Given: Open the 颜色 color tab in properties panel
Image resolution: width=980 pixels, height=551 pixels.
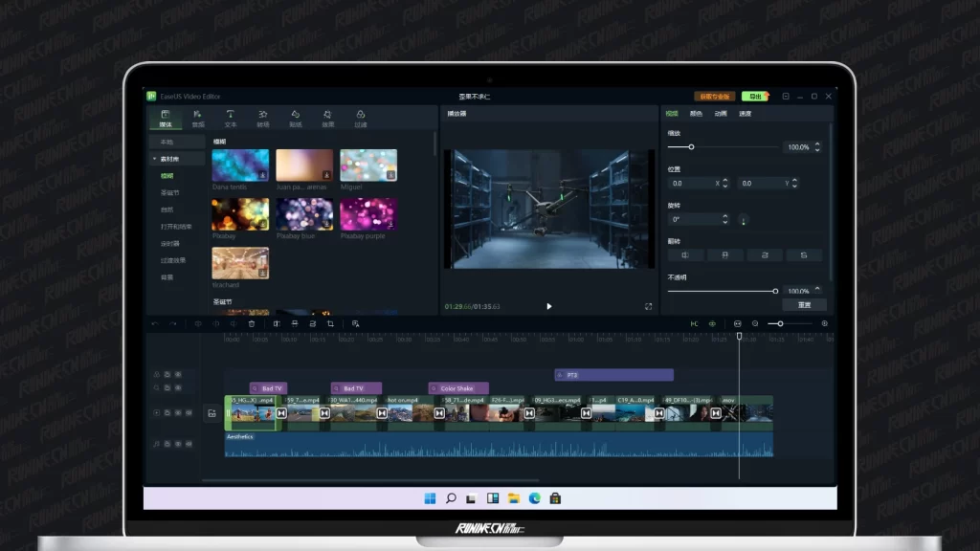Looking at the screenshot, I should [x=696, y=114].
